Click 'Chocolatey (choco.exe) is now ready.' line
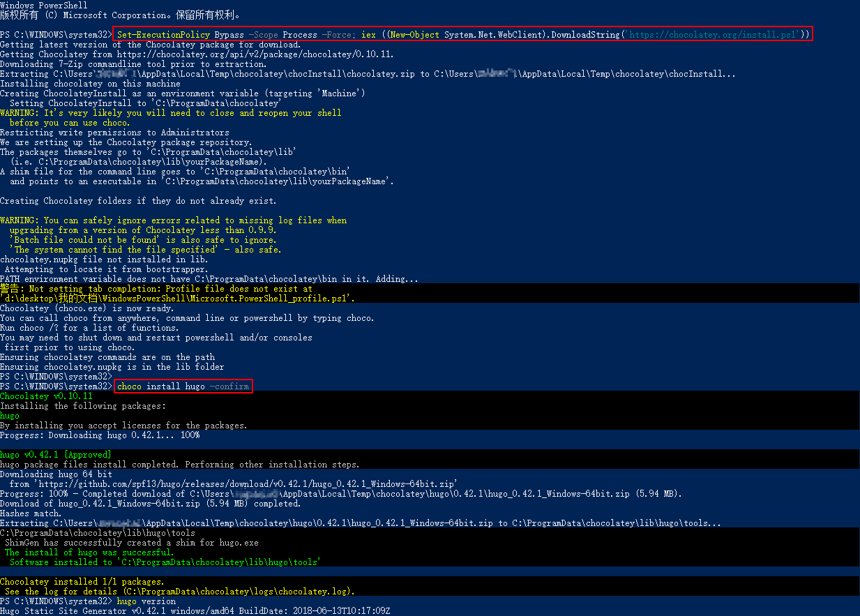 (x=87, y=308)
